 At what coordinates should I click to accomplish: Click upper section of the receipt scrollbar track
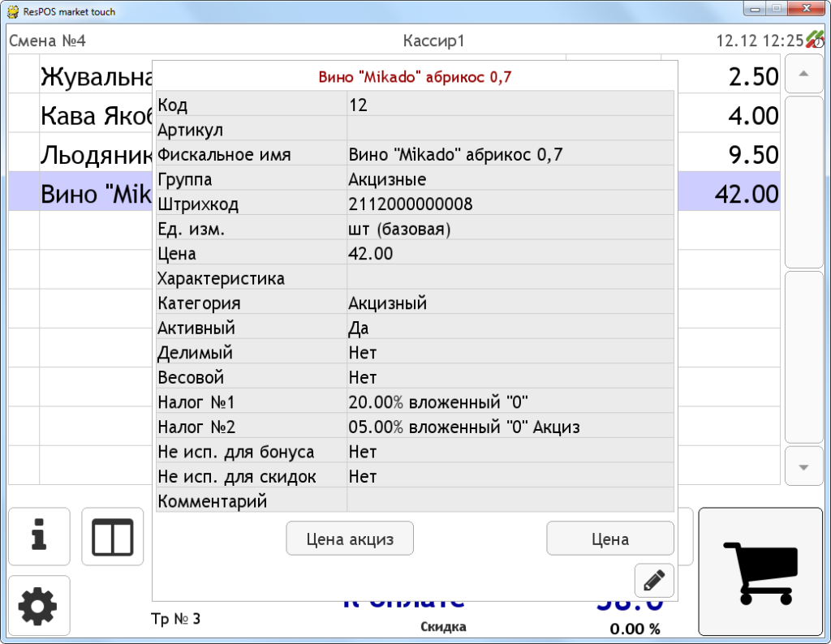click(803, 182)
